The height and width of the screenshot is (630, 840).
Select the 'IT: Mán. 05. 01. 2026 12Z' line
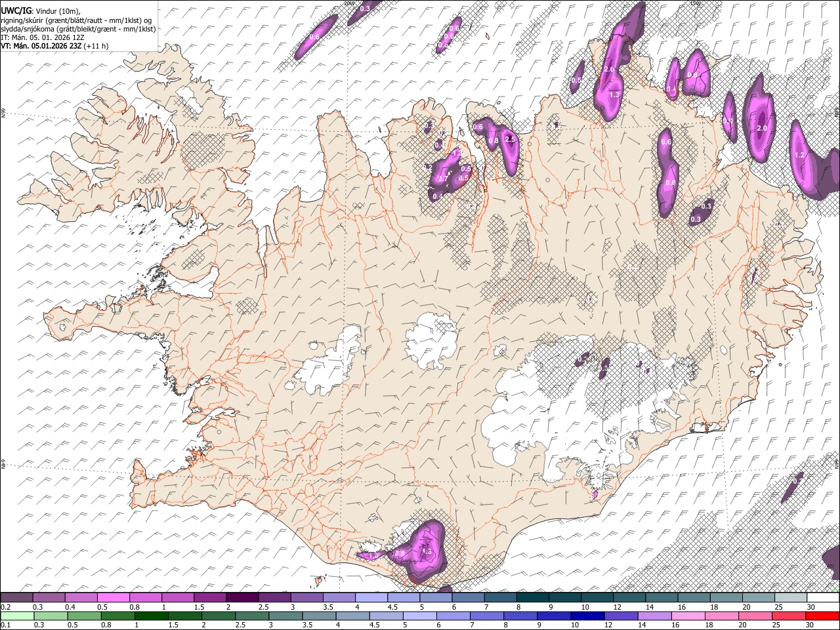[43, 37]
